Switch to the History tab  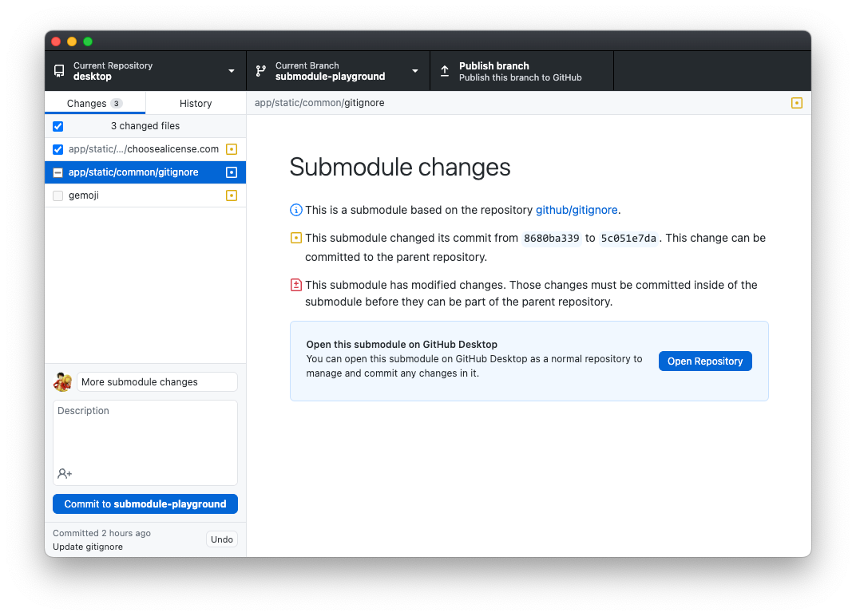click(196, 102)
